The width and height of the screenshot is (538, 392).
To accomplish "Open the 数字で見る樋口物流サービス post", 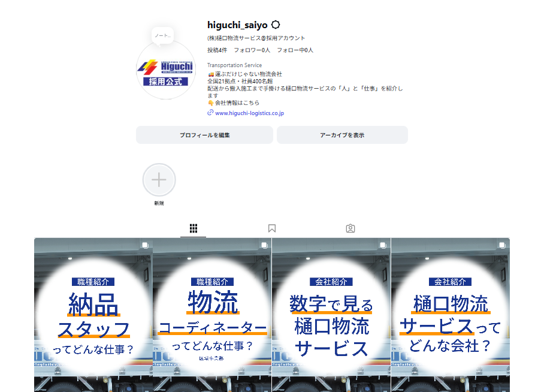I will [x=331, y=315].
